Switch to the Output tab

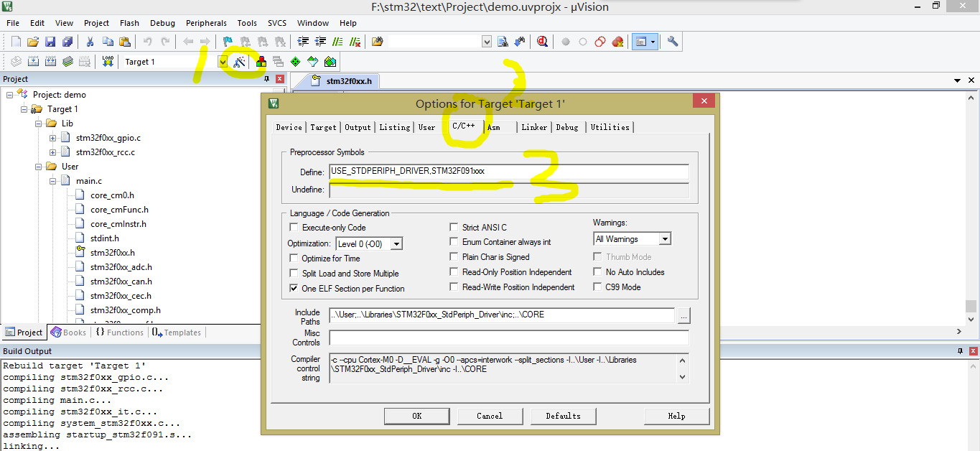point(358,127)
